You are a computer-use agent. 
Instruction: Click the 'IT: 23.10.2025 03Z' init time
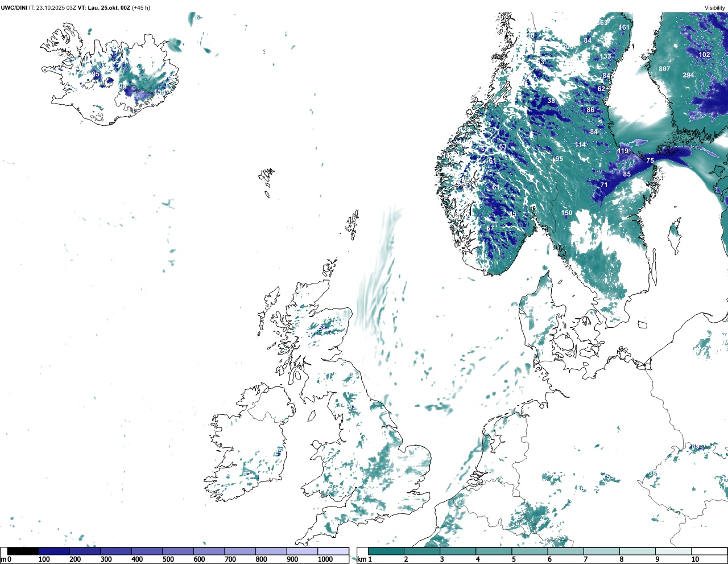pyautogui.click(x=52, y=7)
